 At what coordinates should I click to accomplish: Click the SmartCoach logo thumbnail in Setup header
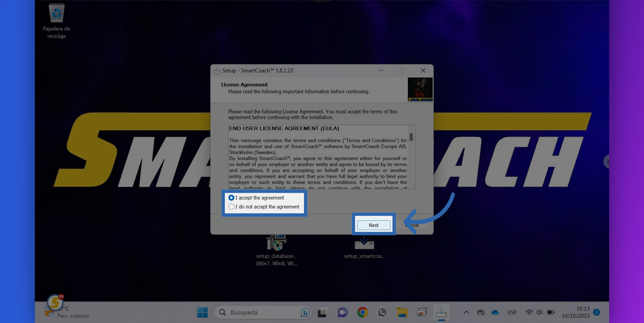420,90
